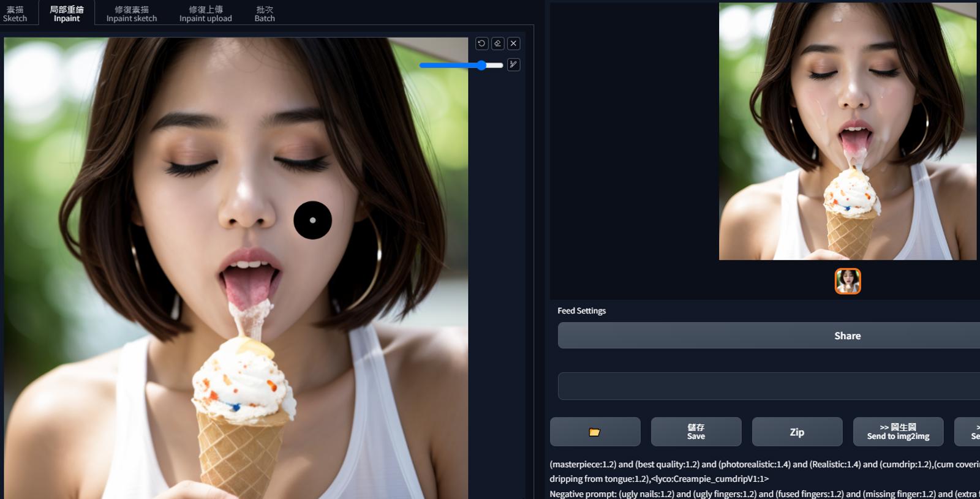Screen dimensions: 980x499
Task: Go to the Inpaint upload tab
Action: point(206,13)
